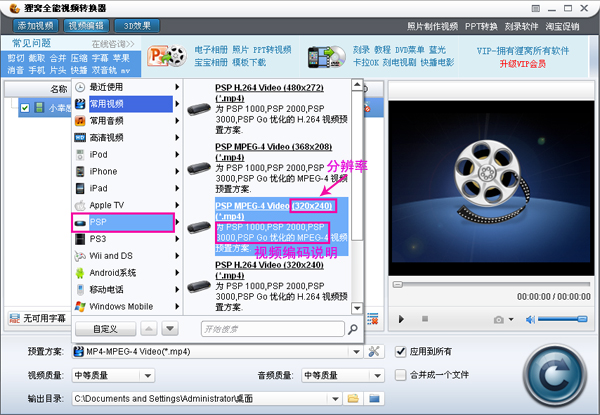Click the stop button in preview panel

425,319
